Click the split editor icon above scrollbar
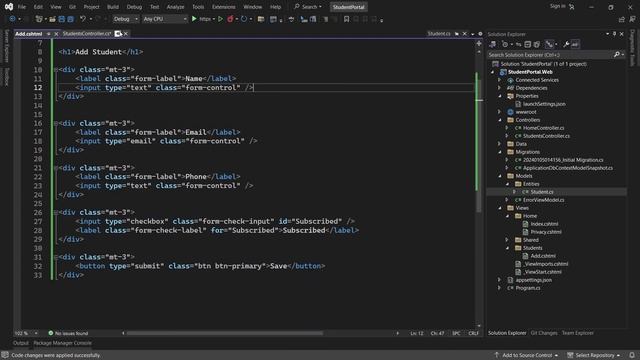Image resolution: width=640 pixels, height=360 pixels. click(x=479, y=43)
